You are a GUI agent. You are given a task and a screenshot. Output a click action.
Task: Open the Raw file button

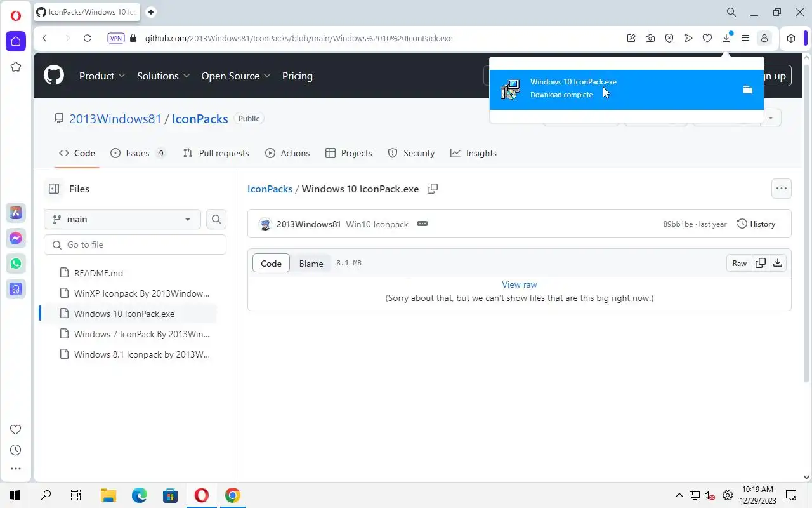click(740, 264)
